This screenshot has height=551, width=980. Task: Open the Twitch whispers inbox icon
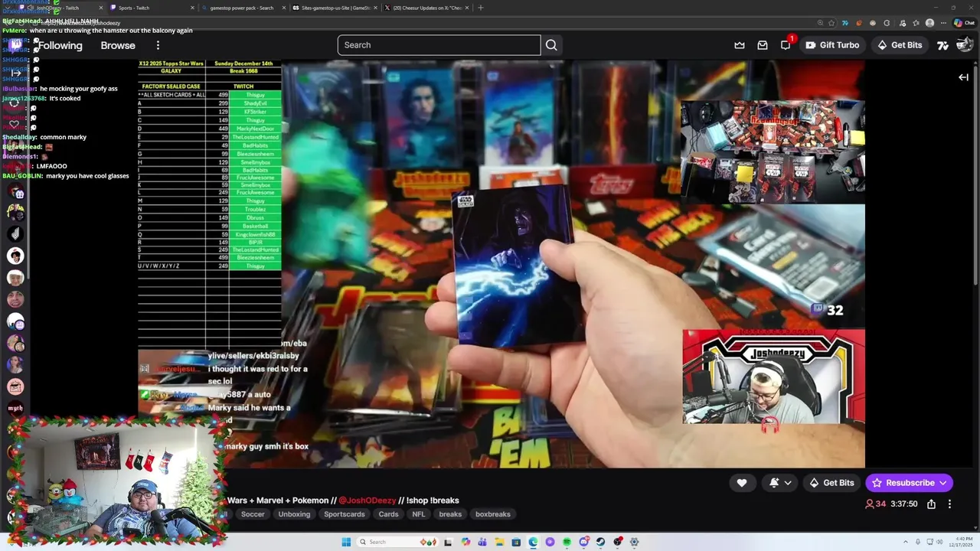click(763, 45)
